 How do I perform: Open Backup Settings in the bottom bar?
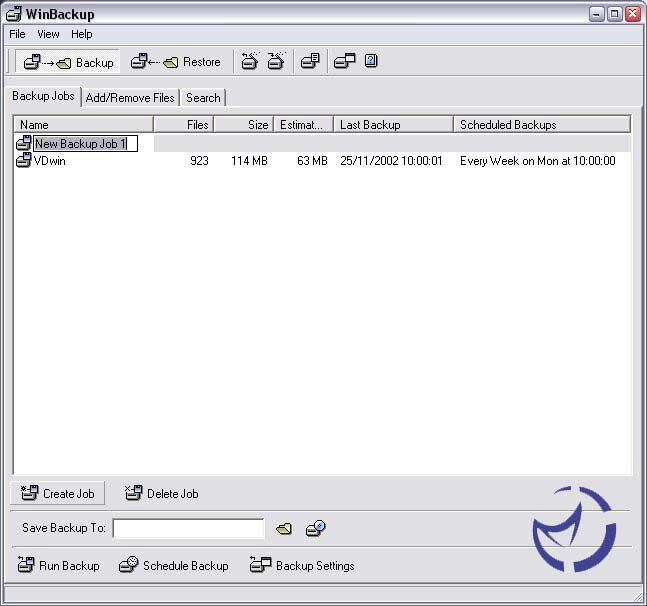point(302,565)
